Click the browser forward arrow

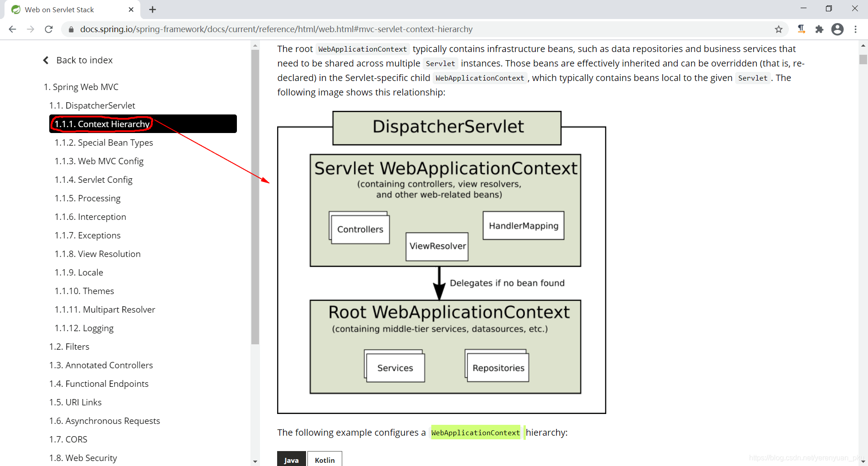coord(31,29)
